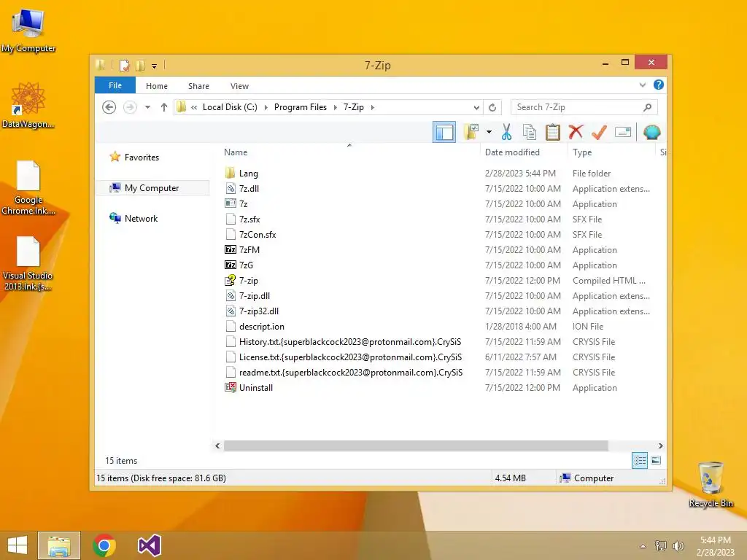The height and width of the screenshot is (560, 747).
Task: Select the 7zFM application icon
Action: [230, 249]
